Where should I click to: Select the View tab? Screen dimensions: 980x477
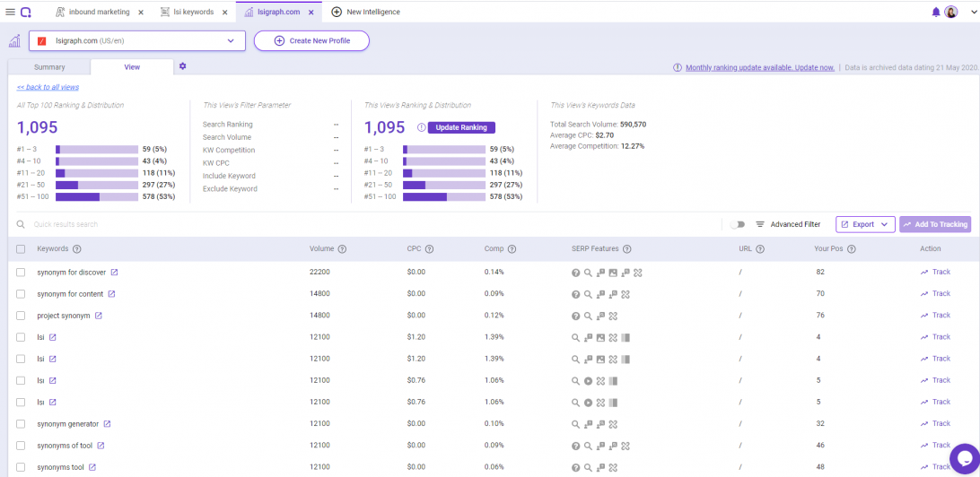click(132, 67)
